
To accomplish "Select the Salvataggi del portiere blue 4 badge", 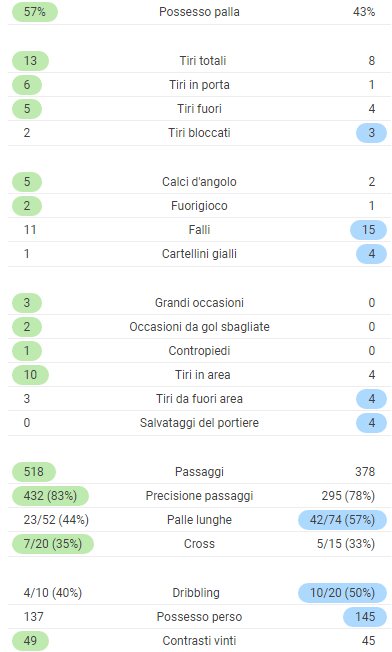I will (371, 423).
